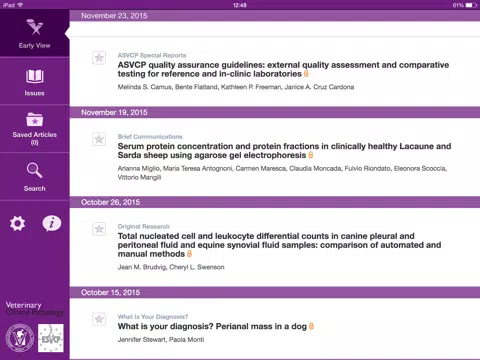Open Serum protein concentration sheep article
The width and height of the screenshot is (480, 360).
(284, 151)
